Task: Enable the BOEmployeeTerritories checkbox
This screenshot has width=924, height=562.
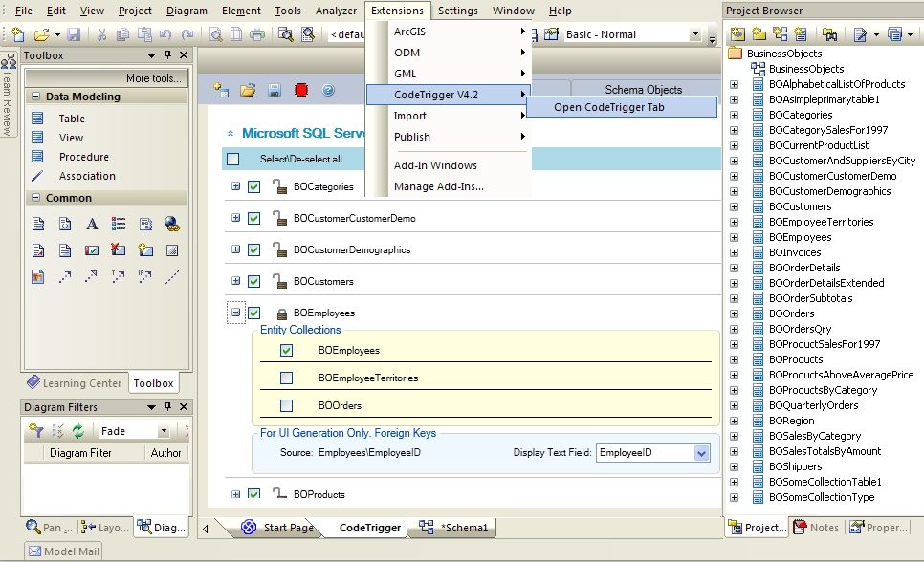Action: 286,378
